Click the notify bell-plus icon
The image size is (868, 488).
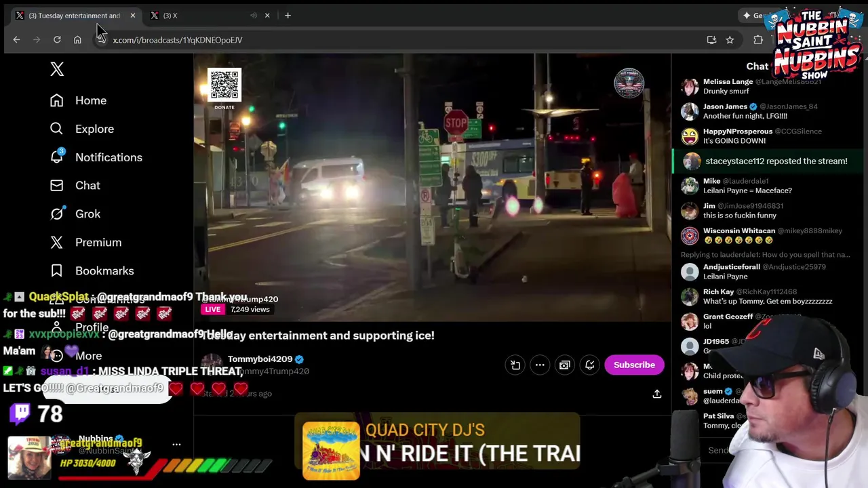click(590, 365)
